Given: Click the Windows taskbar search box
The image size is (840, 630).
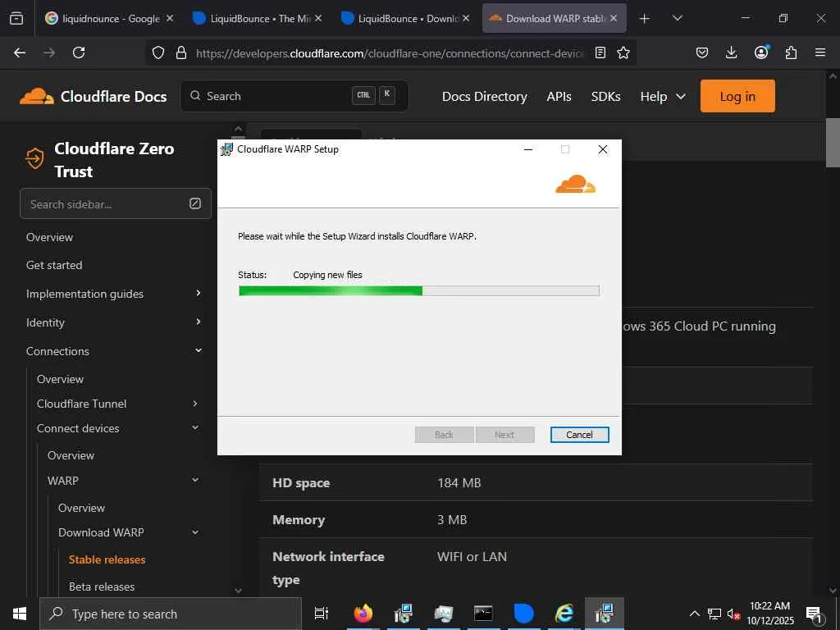Looking at the screenshot, I should click(x=171, y=614).
